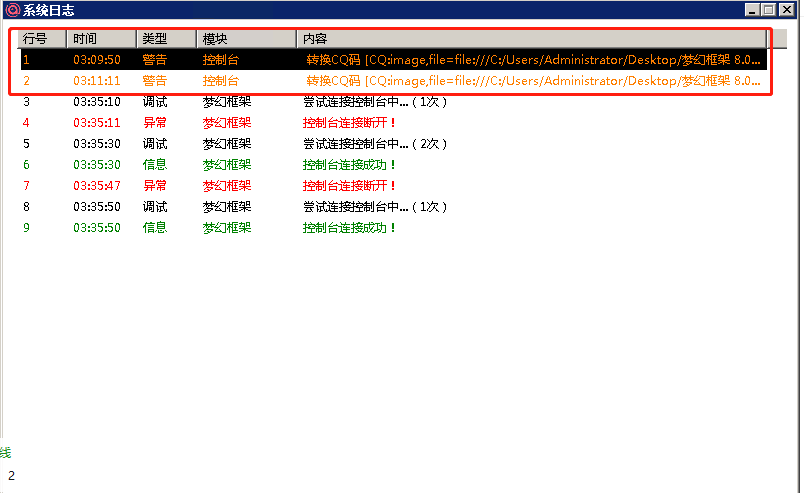The width and height of the screenshot is (804, 493).
Task: Close the 系统日志 window
Action: pos(786,10)
